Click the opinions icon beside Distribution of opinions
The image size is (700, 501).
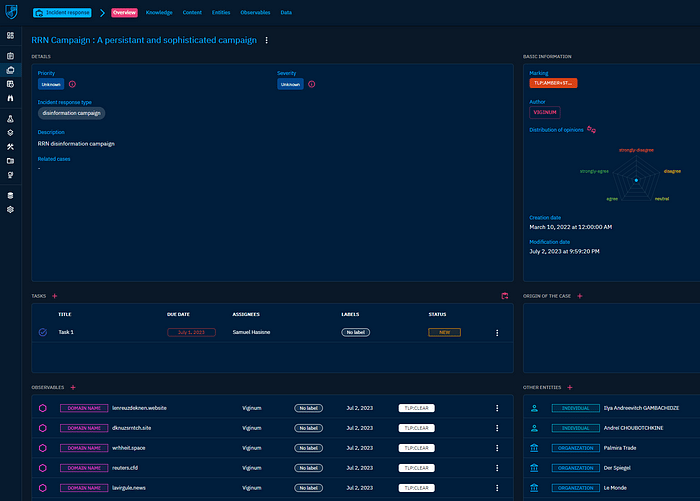click(591, 129)
